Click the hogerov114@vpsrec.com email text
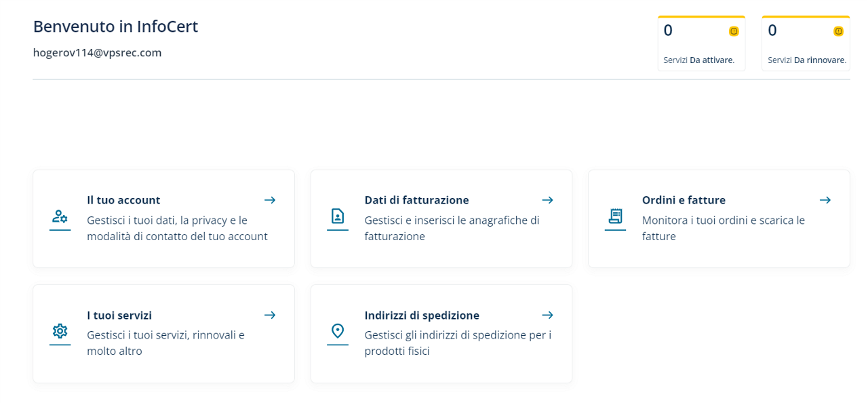The image size is (868, 403). point(98,53)
